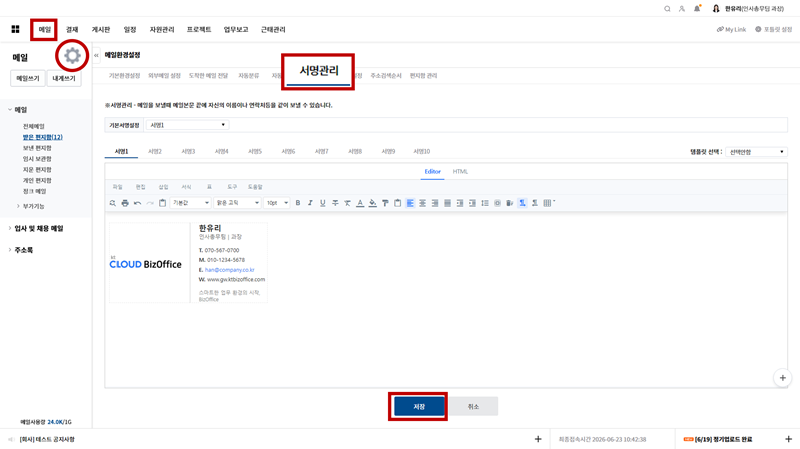Toggle bold formatting
This screenshot has height=449, width=800.
298,203
